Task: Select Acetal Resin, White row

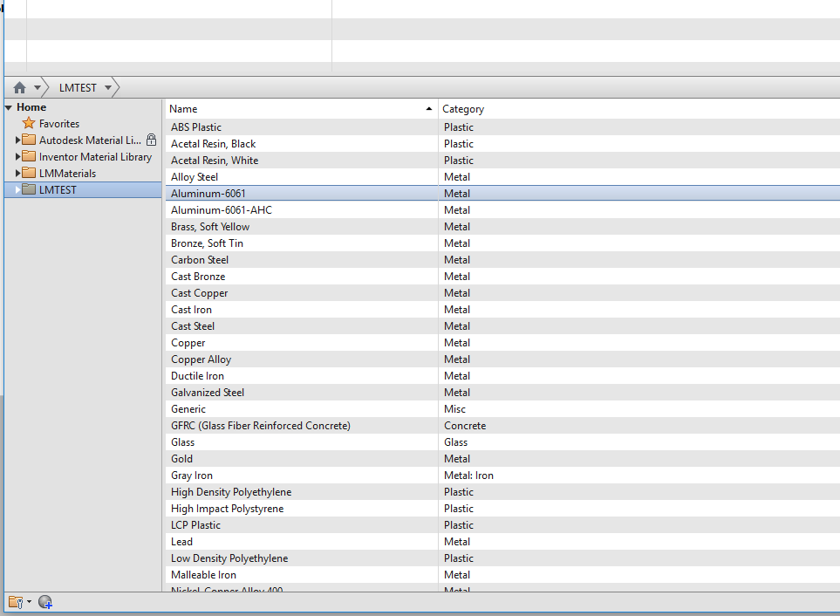Action: (x=502, y=161)
